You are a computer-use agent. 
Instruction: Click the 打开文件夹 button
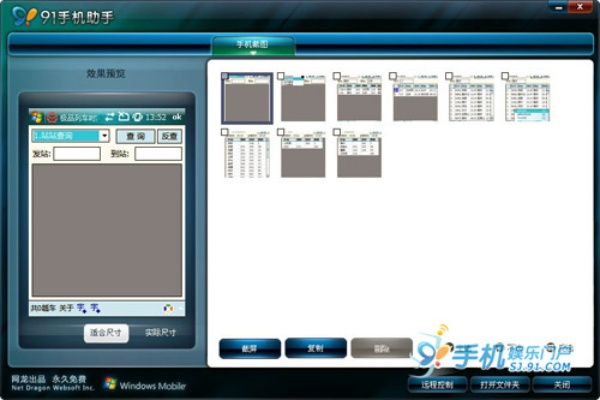(500, 385)
